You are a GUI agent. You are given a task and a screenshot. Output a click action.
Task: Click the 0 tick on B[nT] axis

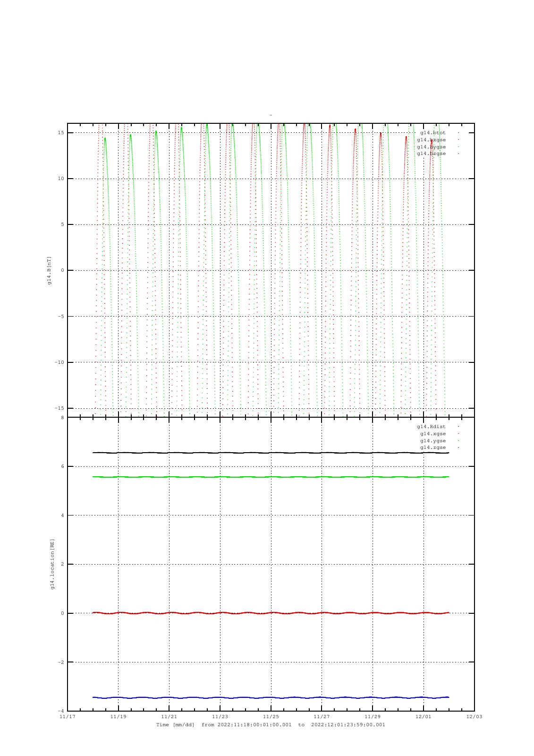63,270
